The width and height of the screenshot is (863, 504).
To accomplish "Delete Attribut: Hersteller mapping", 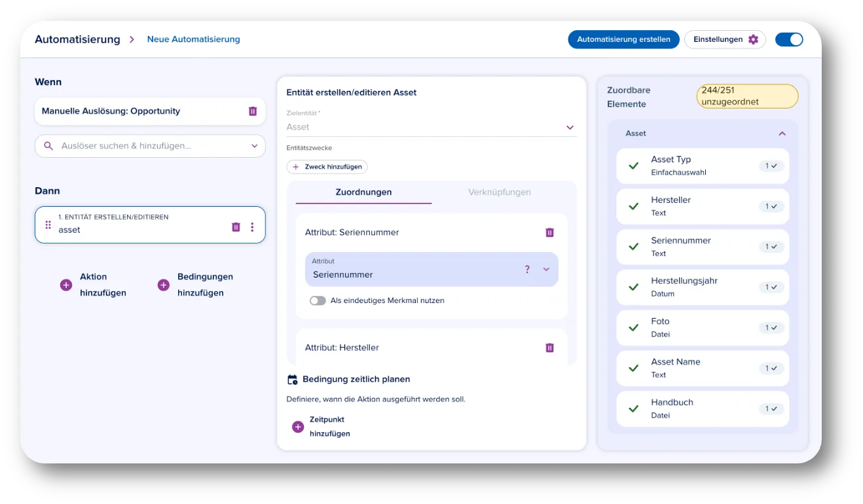I will (550, 348).
